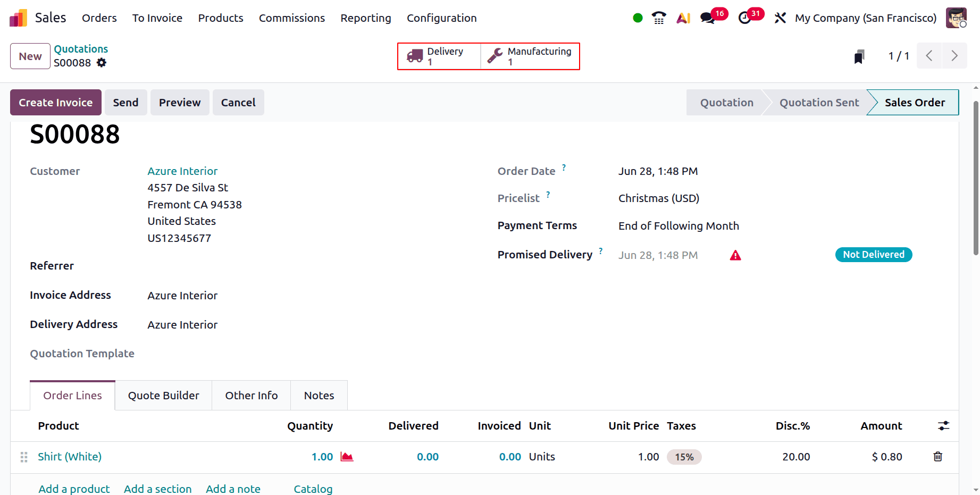Image resolution: width=980 pixels, height=495 pixels.
Task: Click the Quantity 1.00 cell
Action: tap(322, 457)
